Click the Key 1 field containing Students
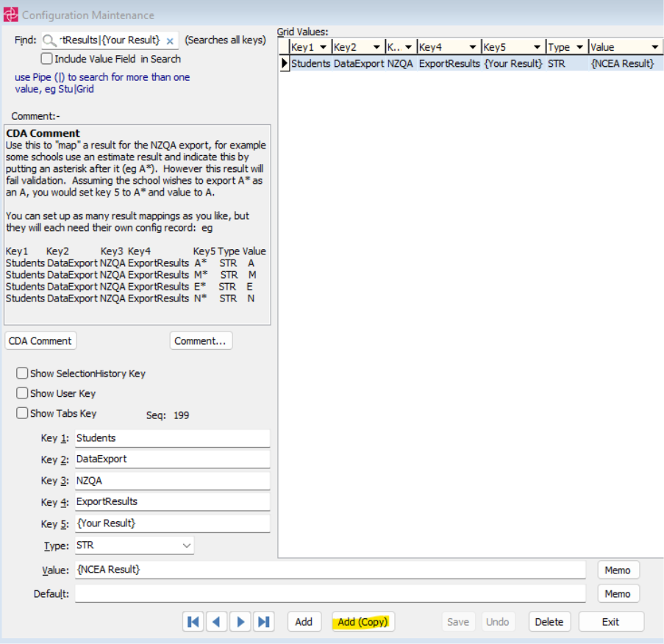The image size is (664, 644). click(172, 438)
